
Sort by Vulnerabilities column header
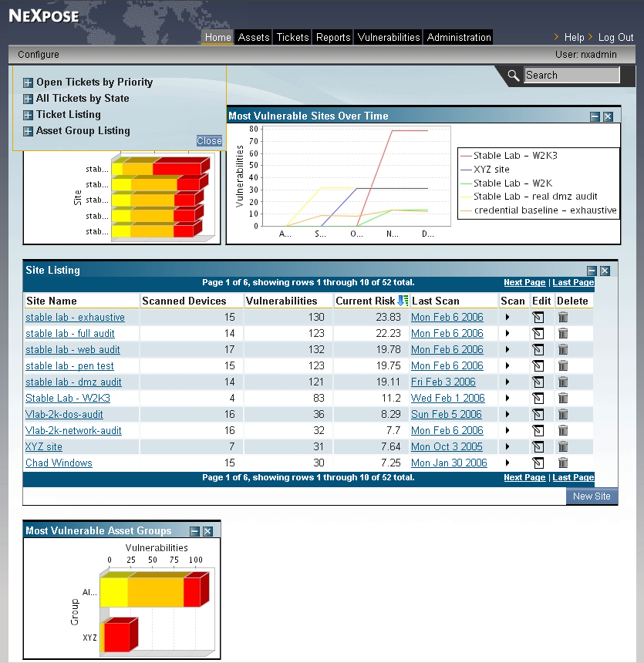[282, 301]
